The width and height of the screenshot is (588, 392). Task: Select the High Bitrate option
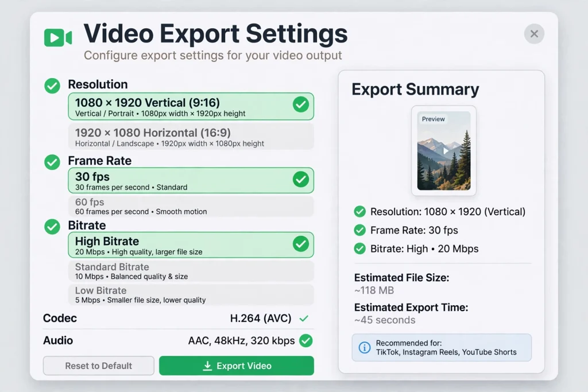pos(191,244)
